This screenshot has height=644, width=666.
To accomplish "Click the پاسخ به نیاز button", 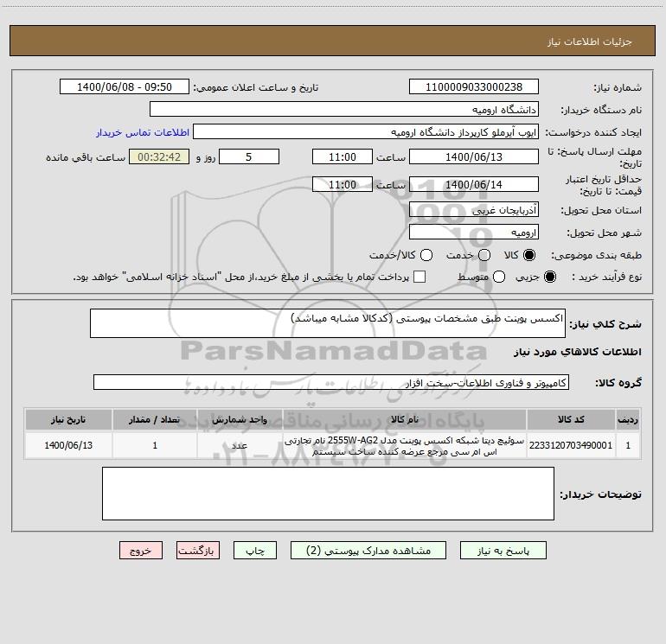I will pyautogui.click(x=503, y=550).
